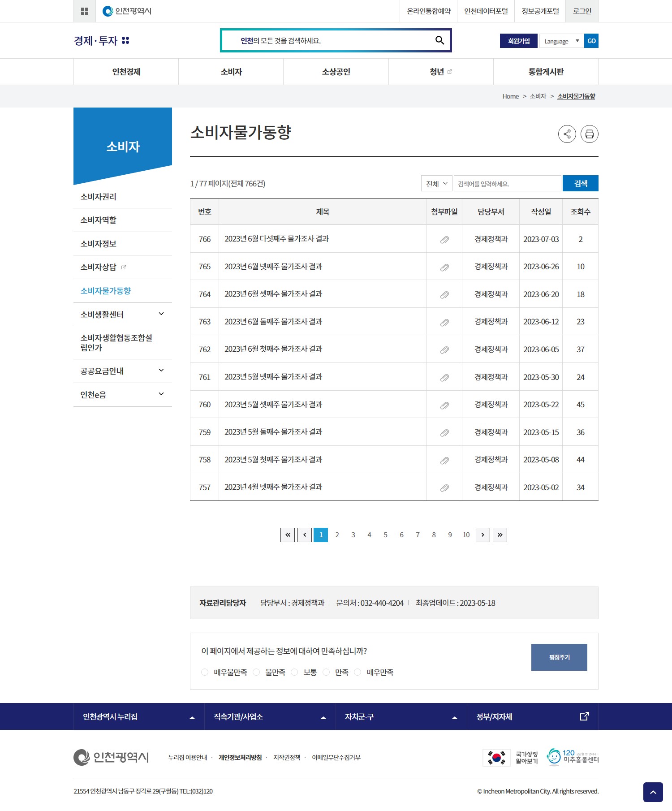Submit rating with 평점주기 button
This screenshot has width=672, height=811.
click(x=559, y=657)
